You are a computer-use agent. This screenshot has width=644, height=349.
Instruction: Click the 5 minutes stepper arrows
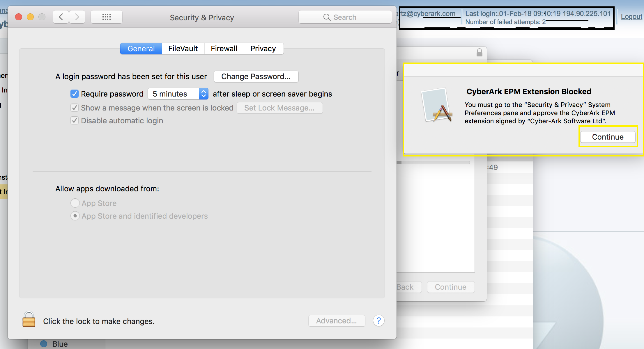[x=204, y=94]
